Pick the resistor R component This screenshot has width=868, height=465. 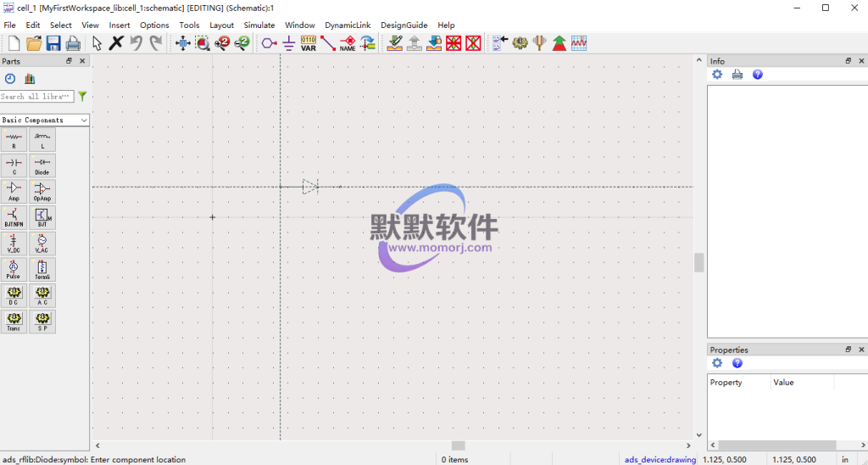pos(14,140)
